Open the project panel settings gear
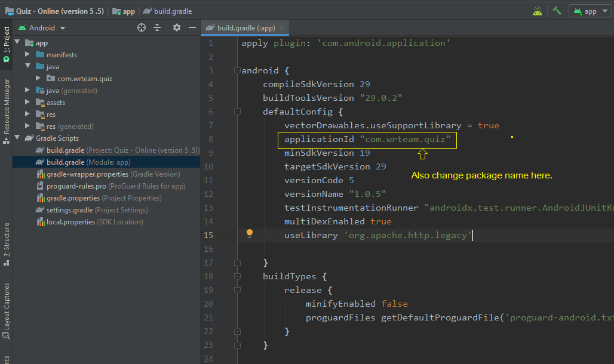 tap(177, 27)
